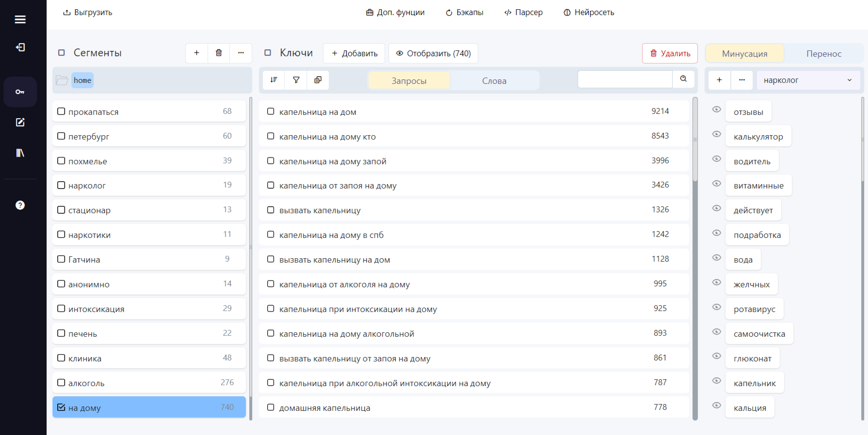The image size is (868, 435).
Task: Delete segments with the trash icon
Action: click(219, 53)
